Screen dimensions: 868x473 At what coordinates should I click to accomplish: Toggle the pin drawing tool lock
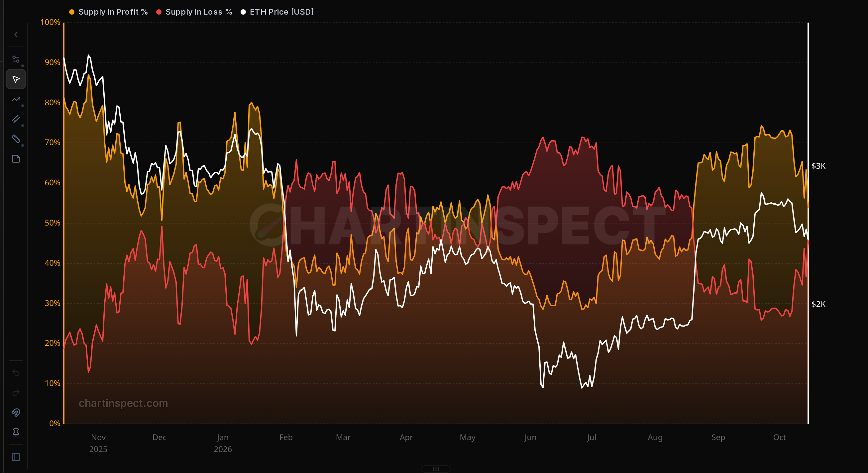(x=16, y=432)
